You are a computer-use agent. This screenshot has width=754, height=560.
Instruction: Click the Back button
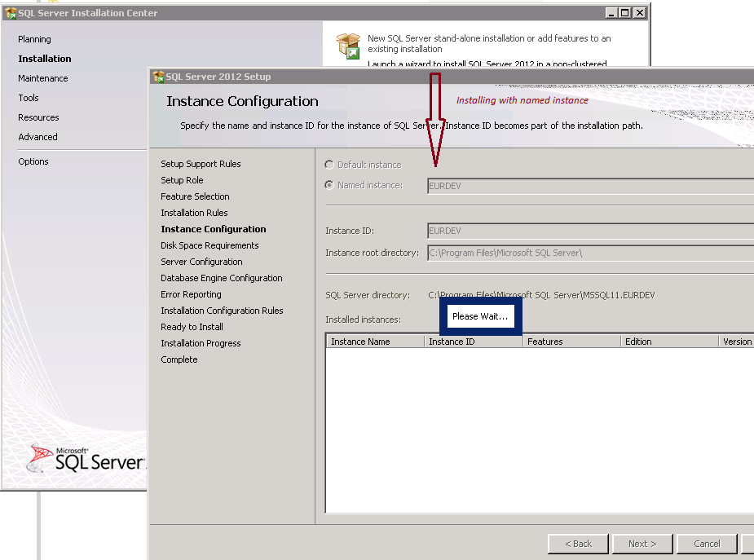(x=578, y=544)
